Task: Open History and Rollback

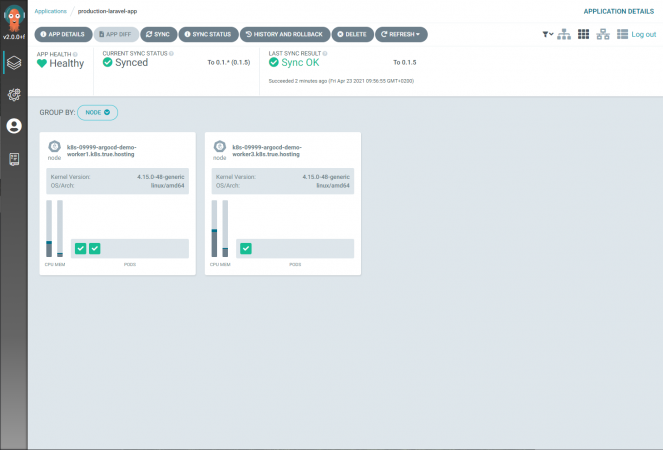Action: 285,34
